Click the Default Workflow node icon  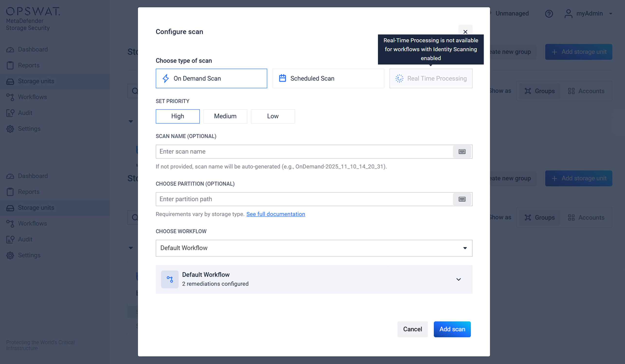170,279
